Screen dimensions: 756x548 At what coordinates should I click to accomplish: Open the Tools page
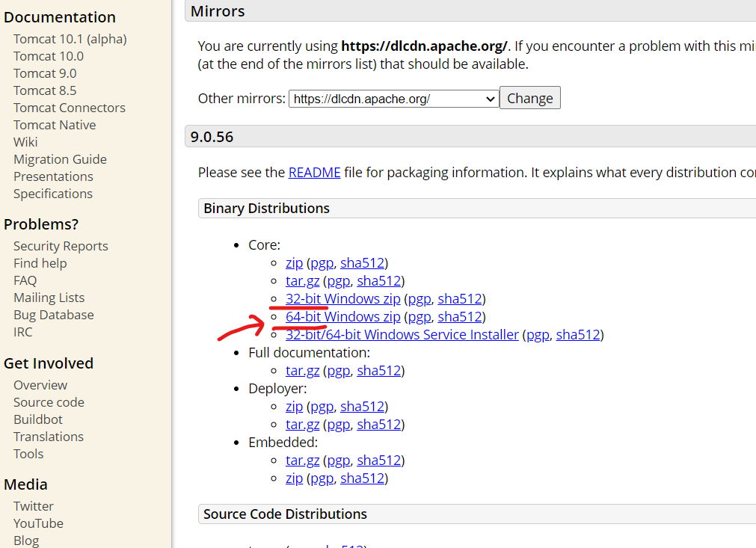pos(28,454)
